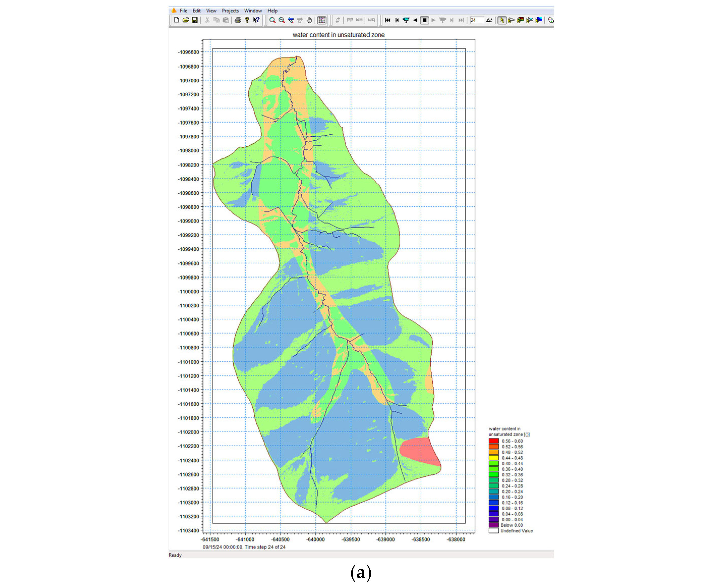Toggle the grid display button
This screenshot has height=588, width=714.
coord(322,20)
